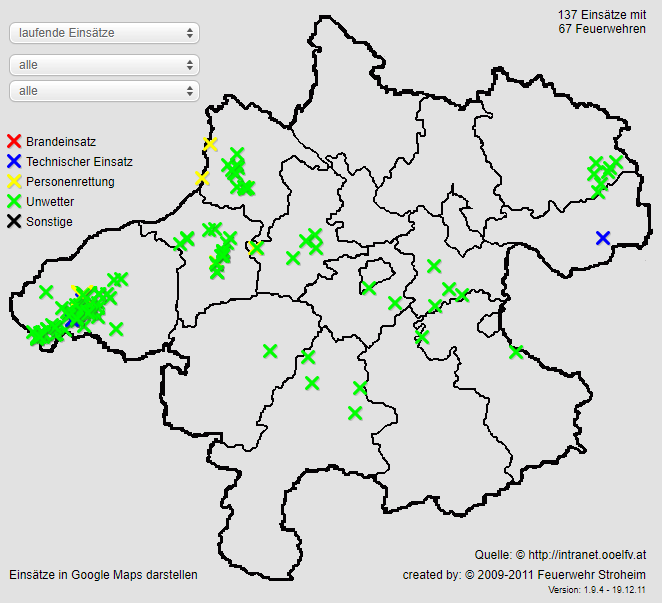Expand the bottom 'alle' filter dropdown
The image size is (662, 603).
[x=104, y=91]
